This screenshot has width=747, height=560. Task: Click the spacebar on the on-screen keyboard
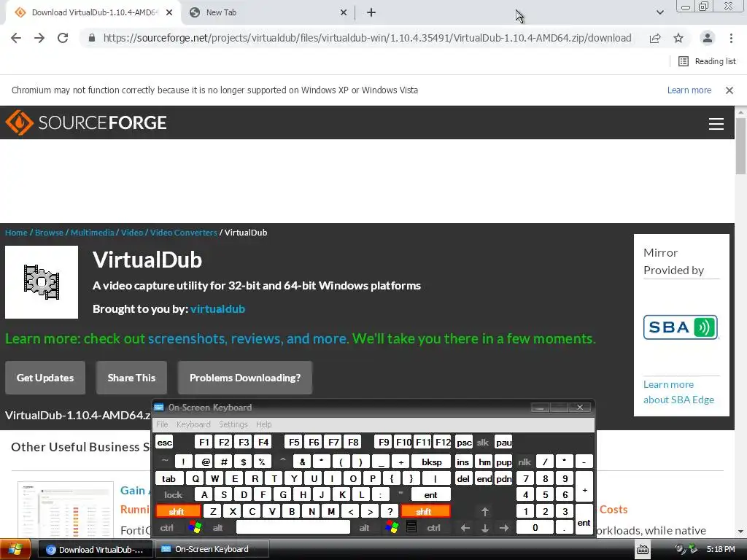tap(293, 527)
